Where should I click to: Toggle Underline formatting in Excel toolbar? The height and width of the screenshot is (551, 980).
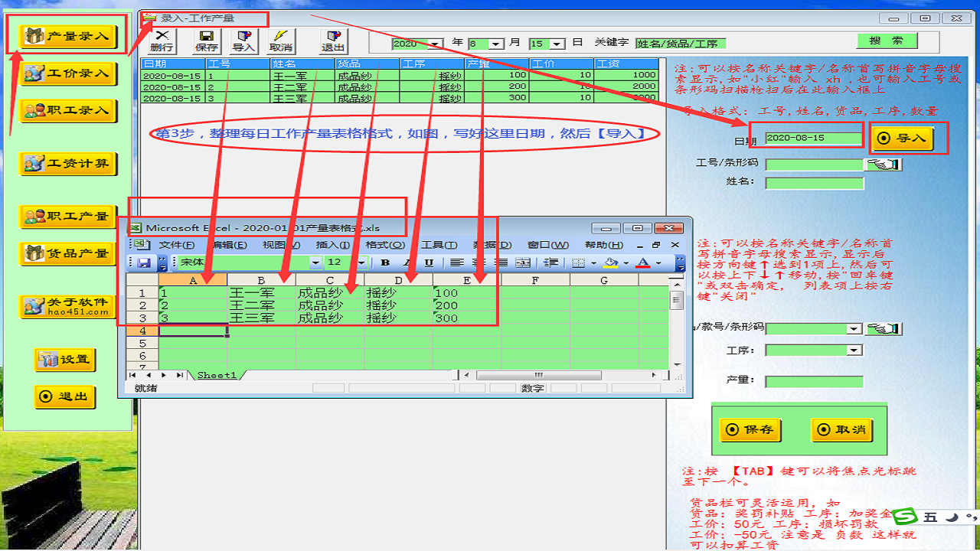429,262
